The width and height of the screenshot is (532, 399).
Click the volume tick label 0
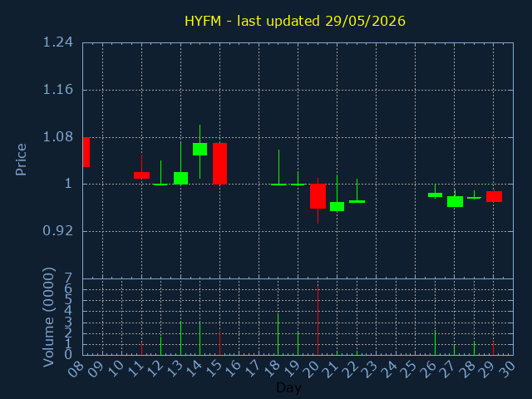[68, 355]
